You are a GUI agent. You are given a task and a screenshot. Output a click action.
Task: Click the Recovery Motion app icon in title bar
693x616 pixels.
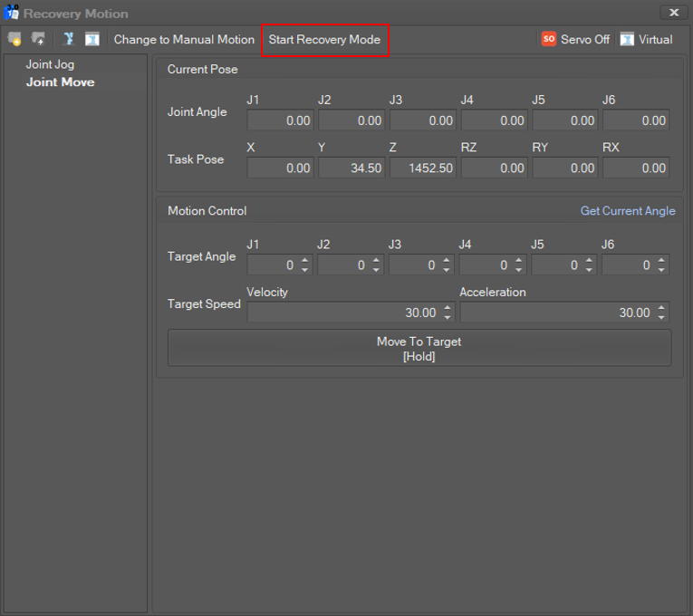tap(12, 13)
